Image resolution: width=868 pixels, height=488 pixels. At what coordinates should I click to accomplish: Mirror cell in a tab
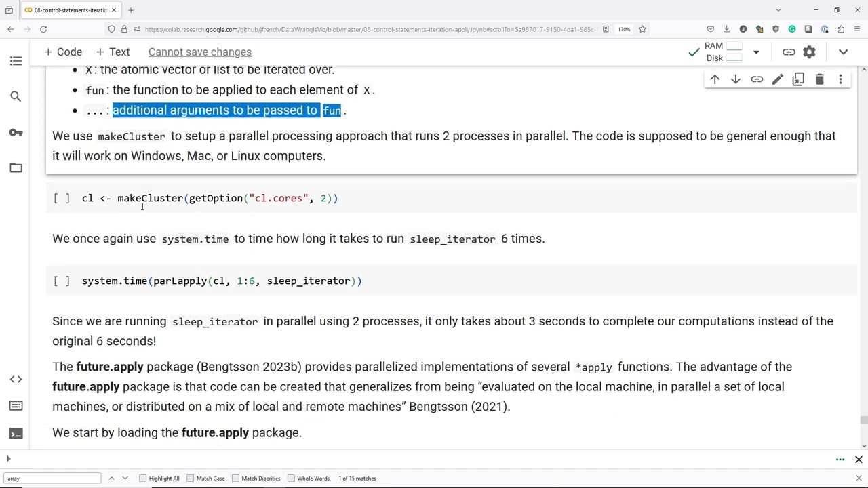coord(798,79)
